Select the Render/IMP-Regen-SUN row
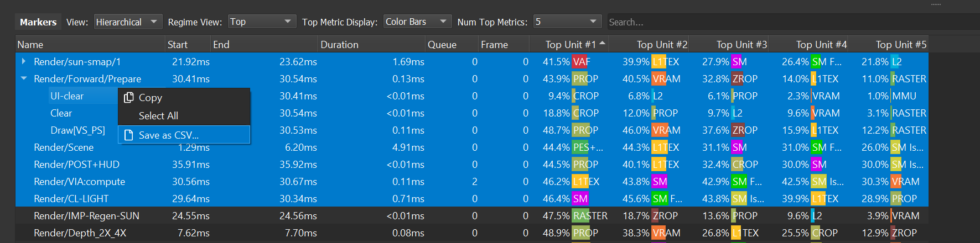 [x=86, y=216]
